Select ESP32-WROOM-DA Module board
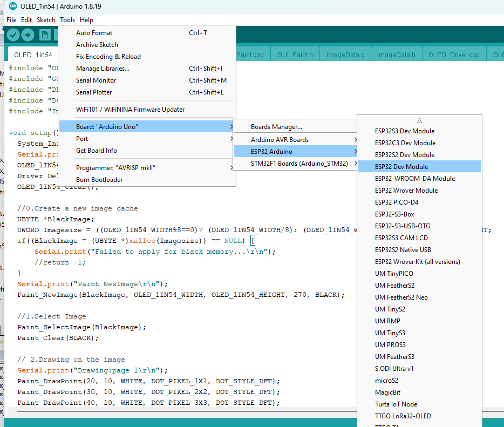This screenshot has height=427, width=504. (x=419, y=179)
